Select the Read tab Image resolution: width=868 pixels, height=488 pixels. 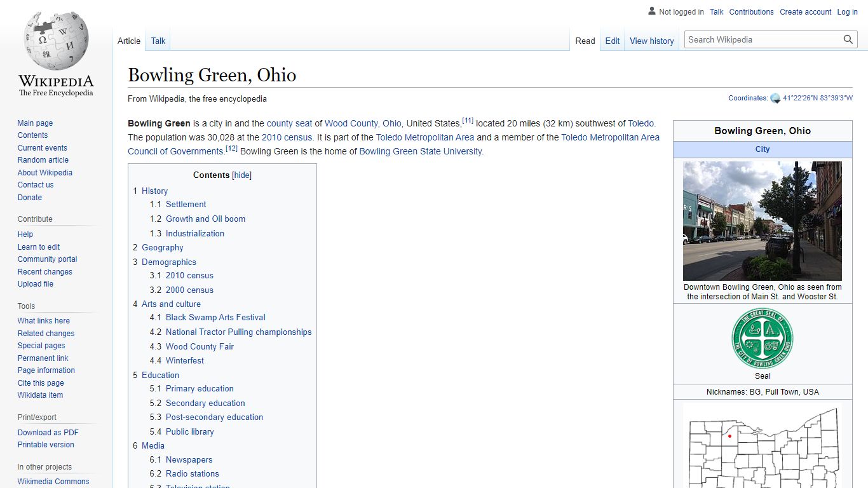585,41
